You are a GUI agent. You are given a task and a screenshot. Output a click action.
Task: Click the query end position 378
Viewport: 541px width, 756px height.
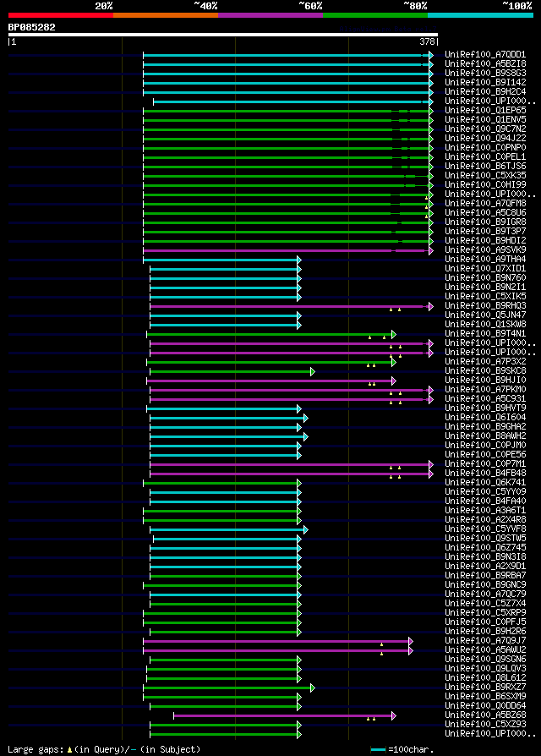pos(428,42)
